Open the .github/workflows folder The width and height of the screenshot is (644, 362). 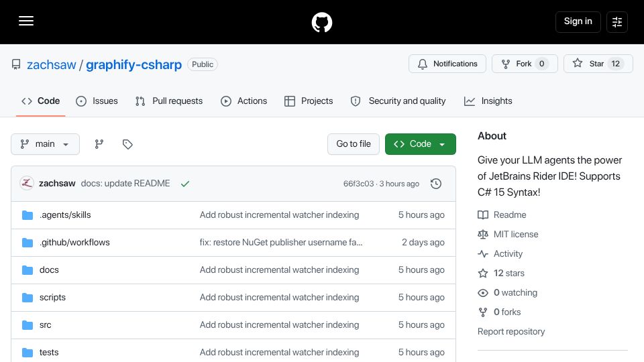pyautogui.click(x=74, y=243)
